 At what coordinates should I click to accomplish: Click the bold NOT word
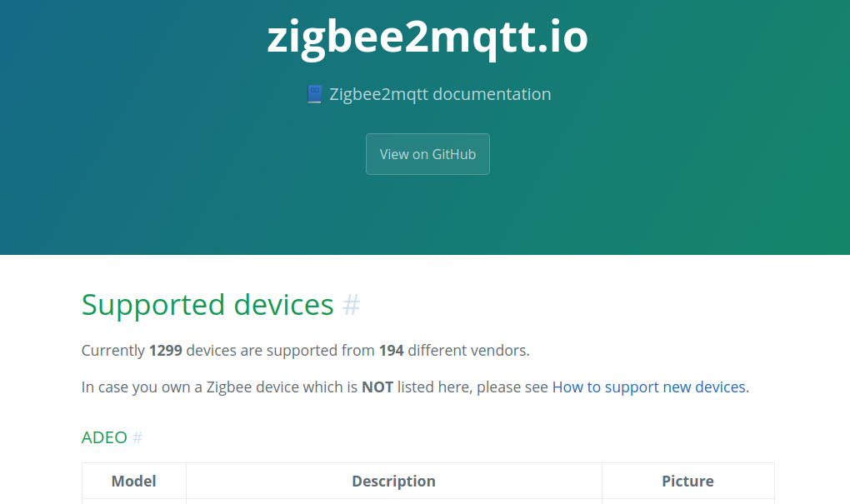pyautogui.click(x=377, y=387)
